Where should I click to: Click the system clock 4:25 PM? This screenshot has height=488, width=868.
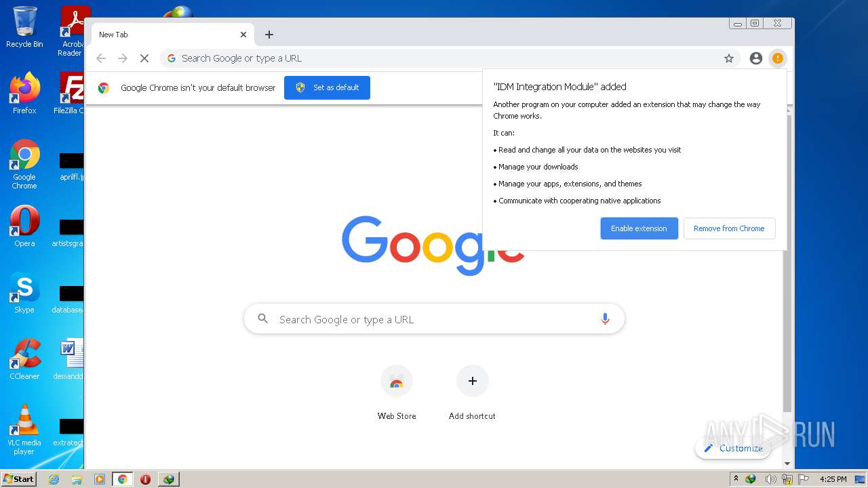point(833,479)
